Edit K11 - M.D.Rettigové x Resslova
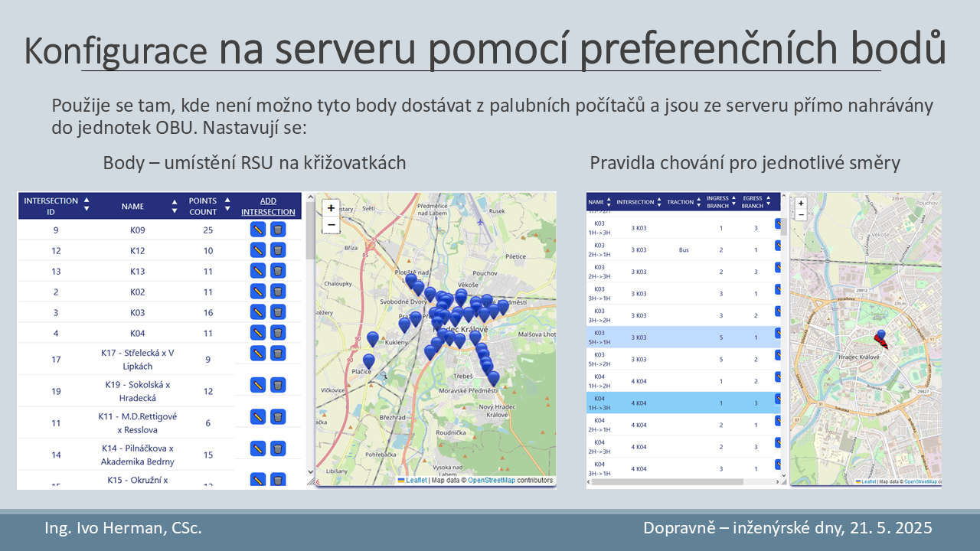The width and height of the screenshot is (980, 551). [258, 417]
